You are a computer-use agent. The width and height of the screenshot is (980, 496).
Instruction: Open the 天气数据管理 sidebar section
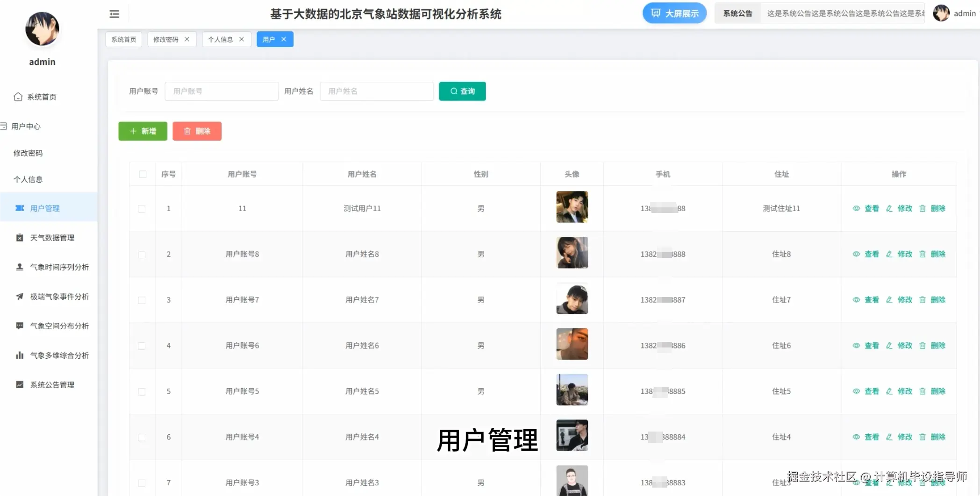pyautogui.click(x=51, y=237)
